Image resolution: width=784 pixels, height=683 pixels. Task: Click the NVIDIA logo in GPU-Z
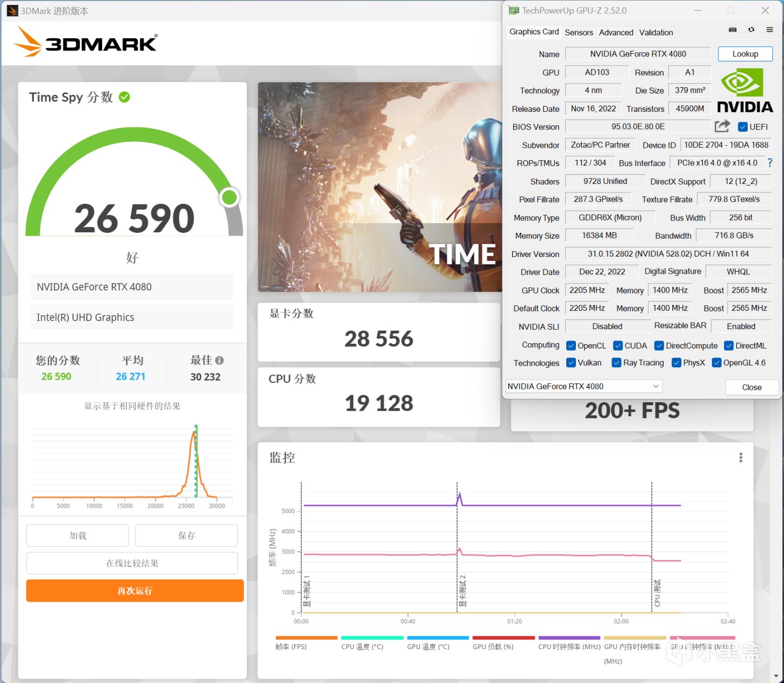click(x=745, y=90)
